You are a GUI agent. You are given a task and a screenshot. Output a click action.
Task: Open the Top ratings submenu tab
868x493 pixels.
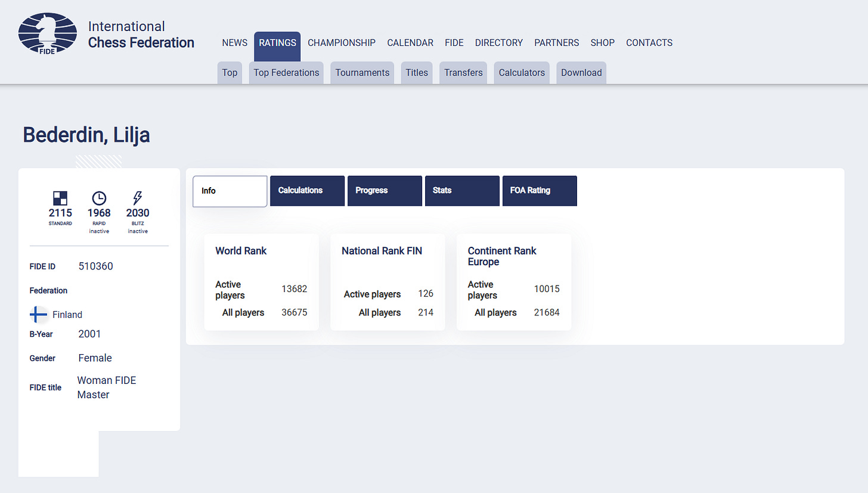230,73
